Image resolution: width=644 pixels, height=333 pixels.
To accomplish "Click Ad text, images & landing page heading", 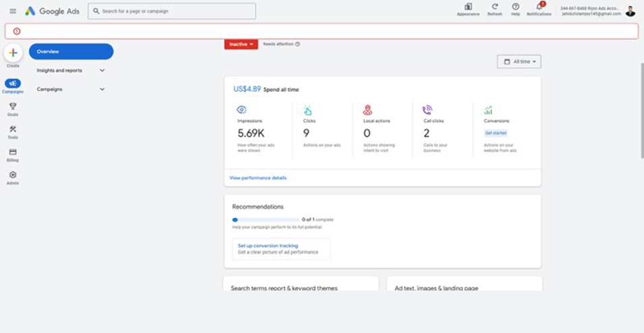I will coord(436,288).
